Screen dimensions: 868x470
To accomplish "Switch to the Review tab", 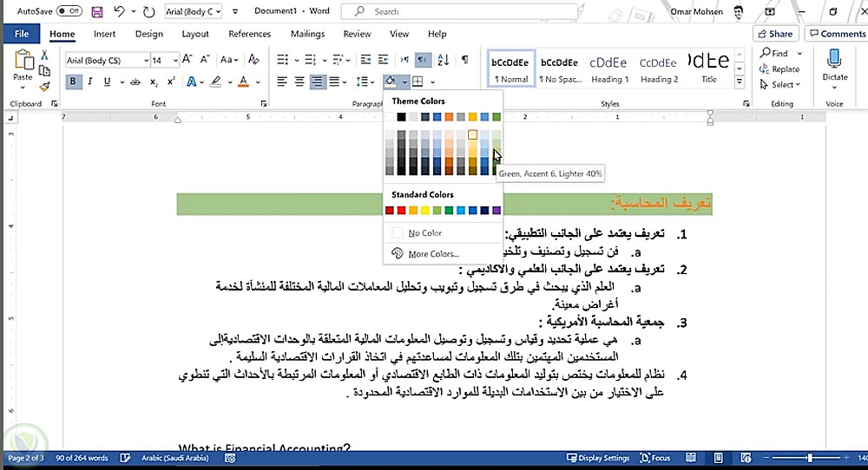I will coord(357,34).
